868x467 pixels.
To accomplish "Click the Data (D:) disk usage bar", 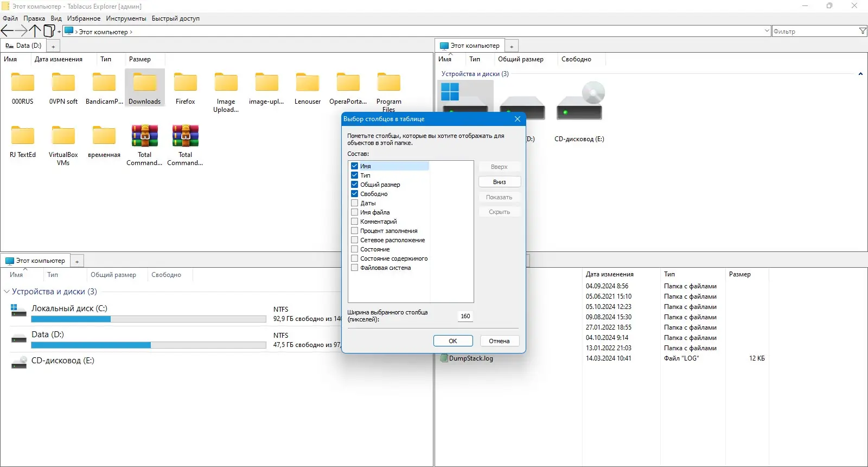I will (149, 345).
